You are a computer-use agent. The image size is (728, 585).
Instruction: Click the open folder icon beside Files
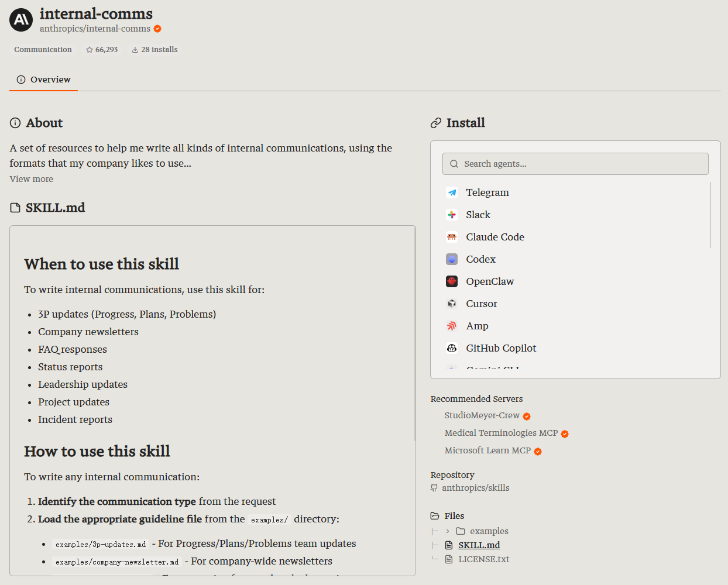(x=435, y=516)
